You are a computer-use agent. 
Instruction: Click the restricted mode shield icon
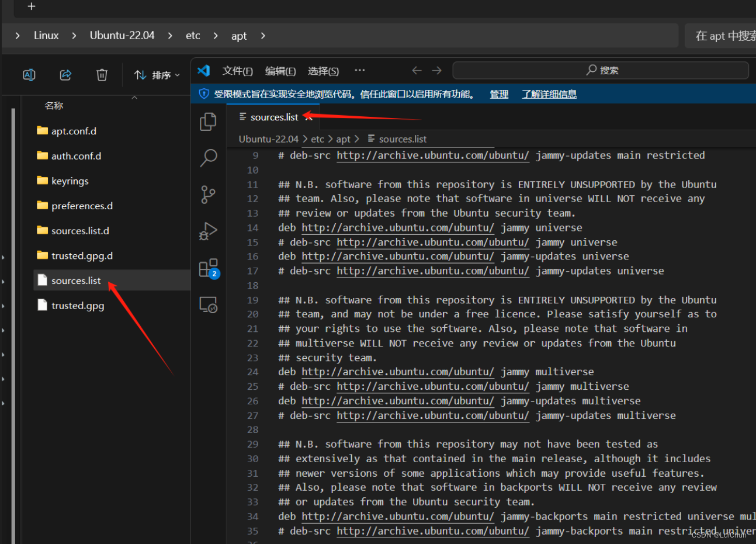204,93
